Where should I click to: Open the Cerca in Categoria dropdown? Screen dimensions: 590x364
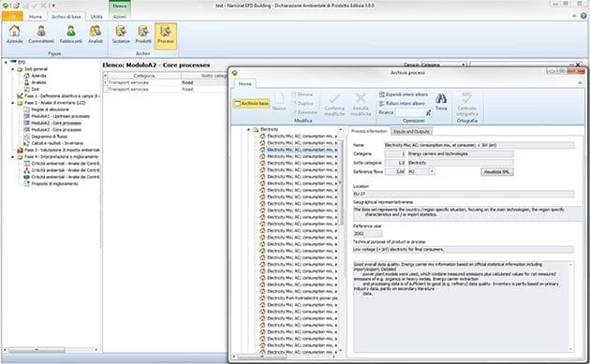(x=464, y=65)
